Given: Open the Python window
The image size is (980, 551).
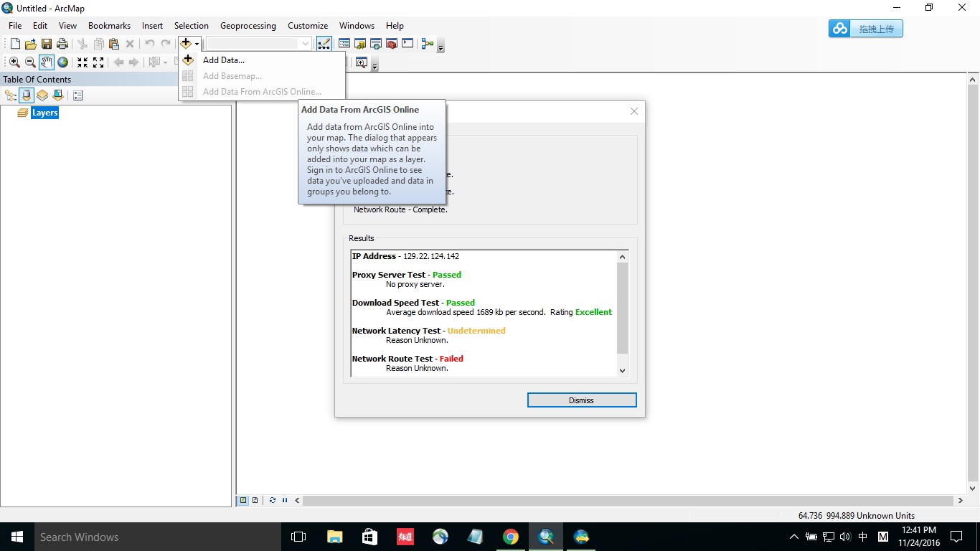Looking at the screenshot, I should coord(407,44).
